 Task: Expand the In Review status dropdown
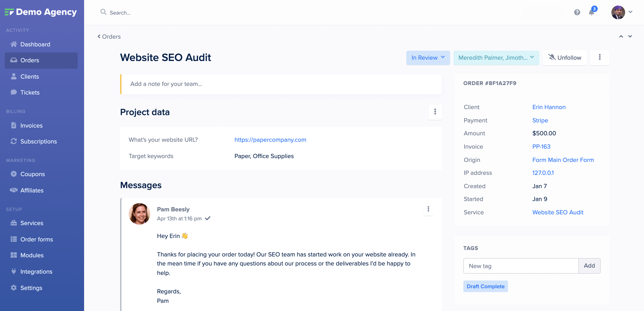(428, 58)
